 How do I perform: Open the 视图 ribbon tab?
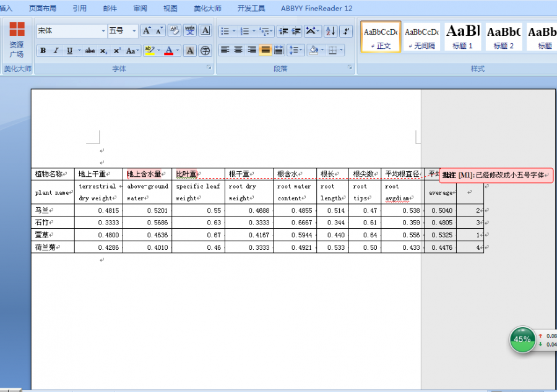click(x=170, y=8)
